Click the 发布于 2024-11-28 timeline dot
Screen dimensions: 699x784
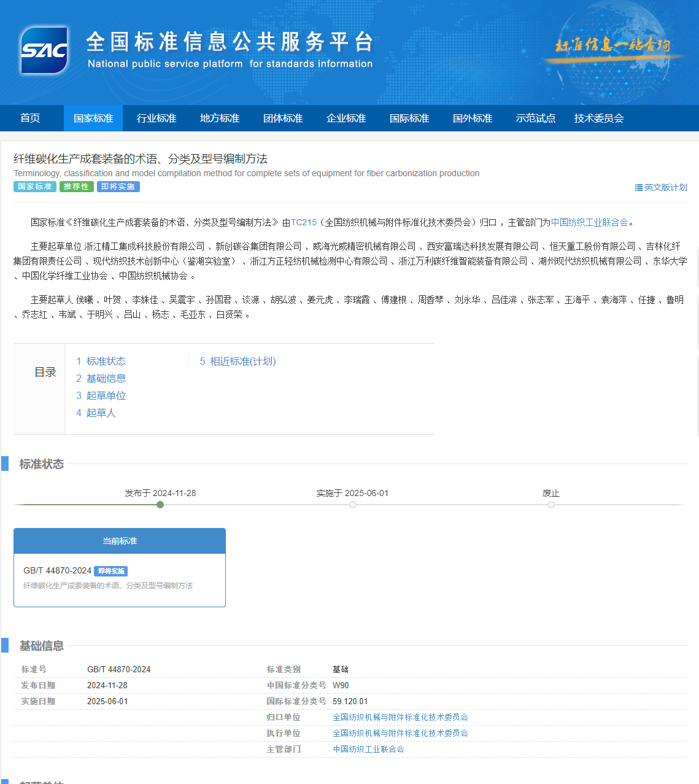(160, 505)
